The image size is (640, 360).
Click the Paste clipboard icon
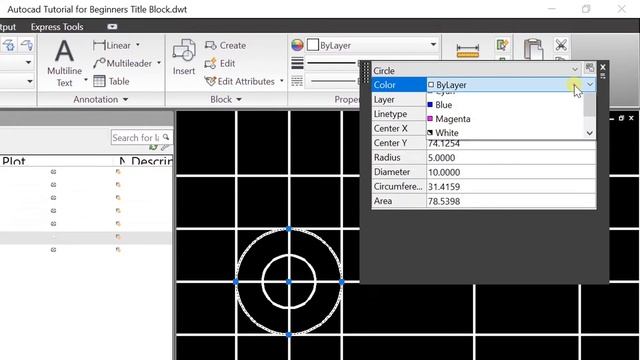(x=533, y=49)
